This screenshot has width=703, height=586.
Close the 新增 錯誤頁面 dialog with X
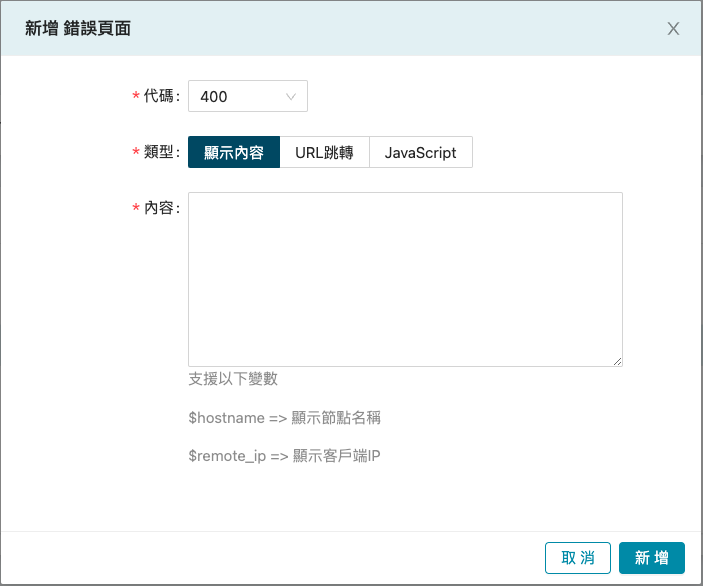[673, 29]
